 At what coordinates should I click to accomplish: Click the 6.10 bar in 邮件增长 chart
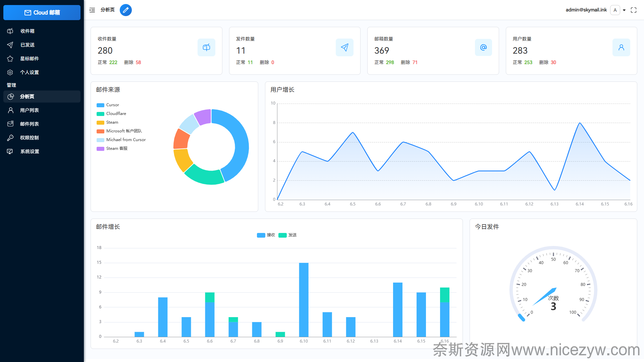304,300
